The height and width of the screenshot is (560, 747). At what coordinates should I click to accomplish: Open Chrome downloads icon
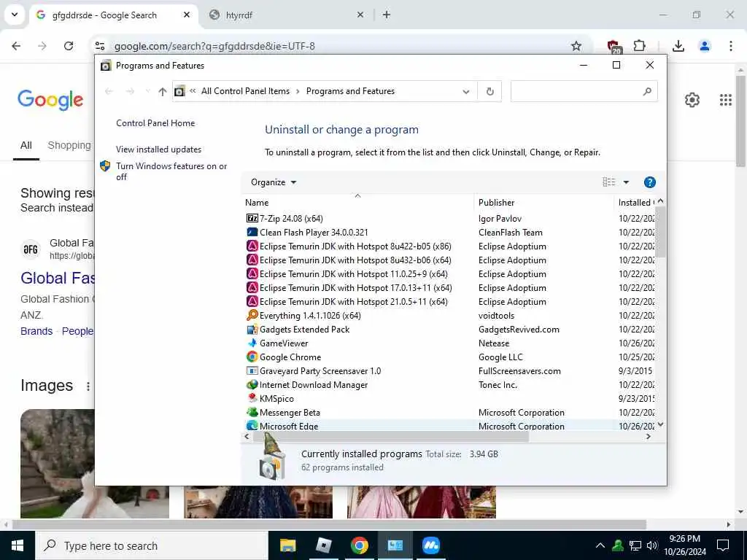(678, 46)
